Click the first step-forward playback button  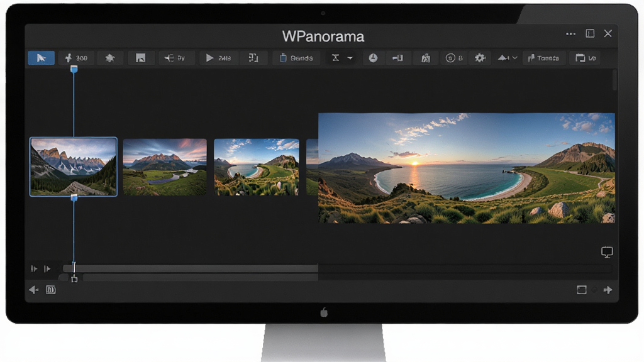pyautogui.click(x=34, y=269)
